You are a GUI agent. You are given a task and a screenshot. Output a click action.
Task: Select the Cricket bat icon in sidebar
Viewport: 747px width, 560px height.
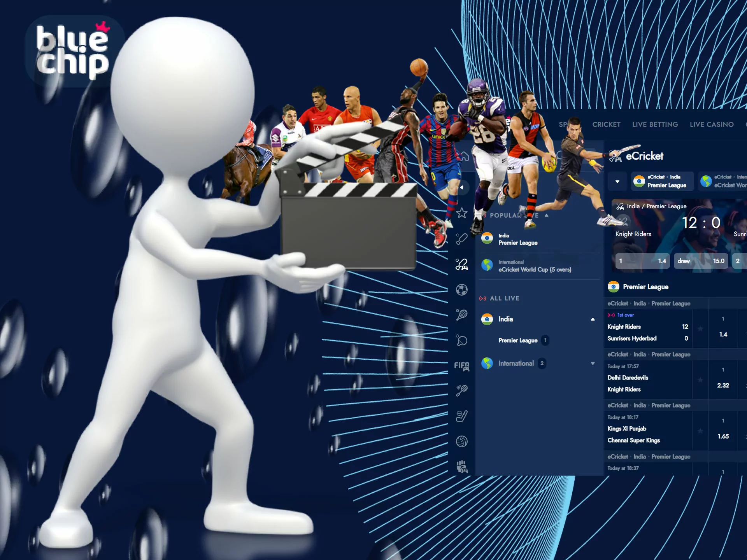coord(462,238)
